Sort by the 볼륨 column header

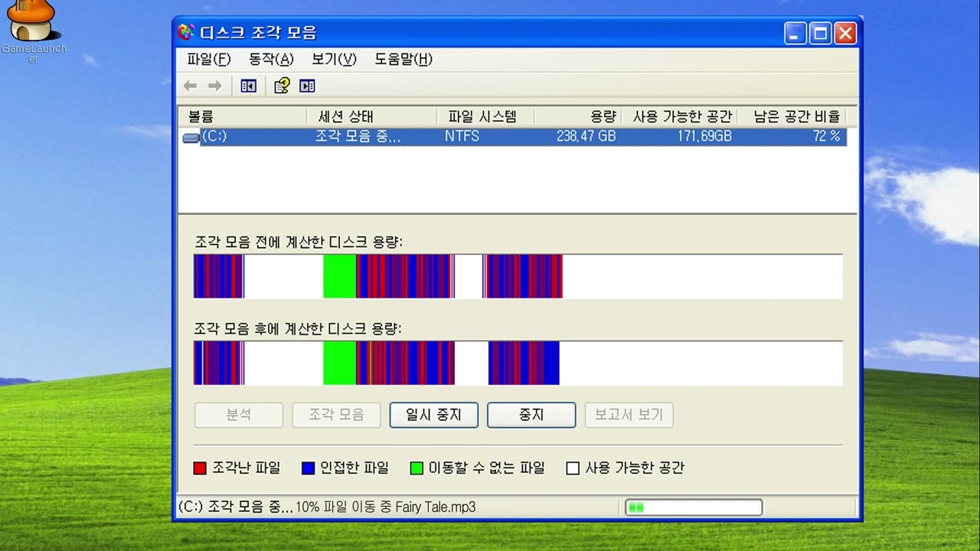pos(243,116)
